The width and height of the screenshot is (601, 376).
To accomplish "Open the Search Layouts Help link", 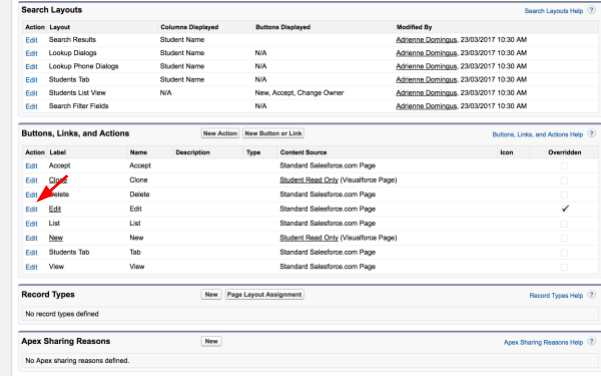I will pos(553,11).
